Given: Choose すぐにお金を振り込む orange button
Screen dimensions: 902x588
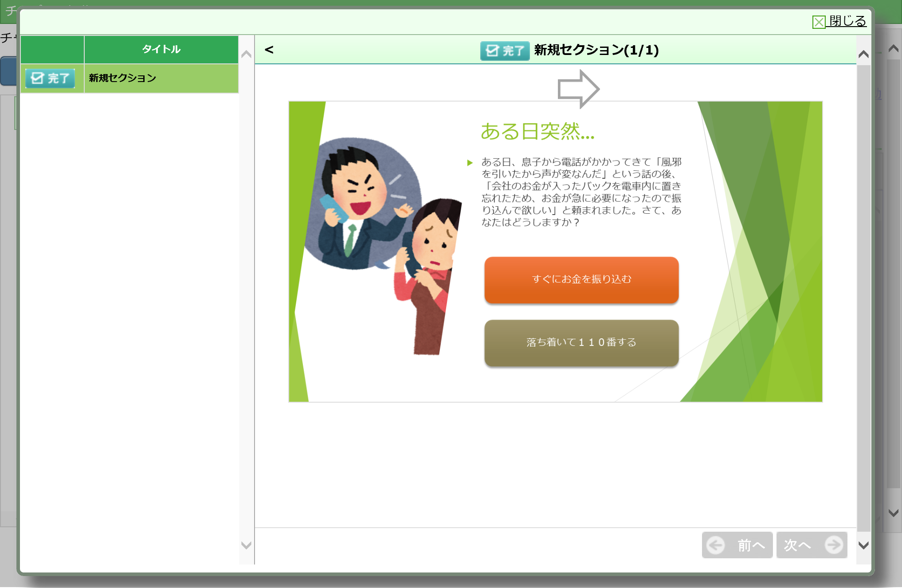Looking at the screenshot, I should tap(581, 280).
